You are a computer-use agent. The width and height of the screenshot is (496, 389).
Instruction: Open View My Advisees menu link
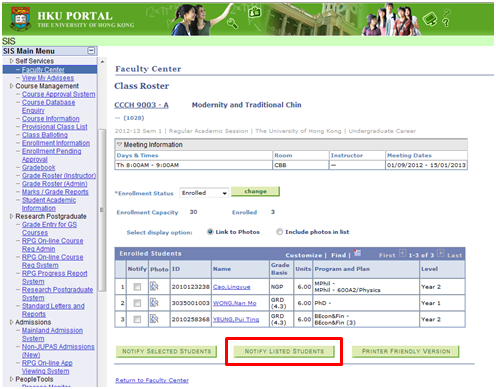(x=48, y=78)
